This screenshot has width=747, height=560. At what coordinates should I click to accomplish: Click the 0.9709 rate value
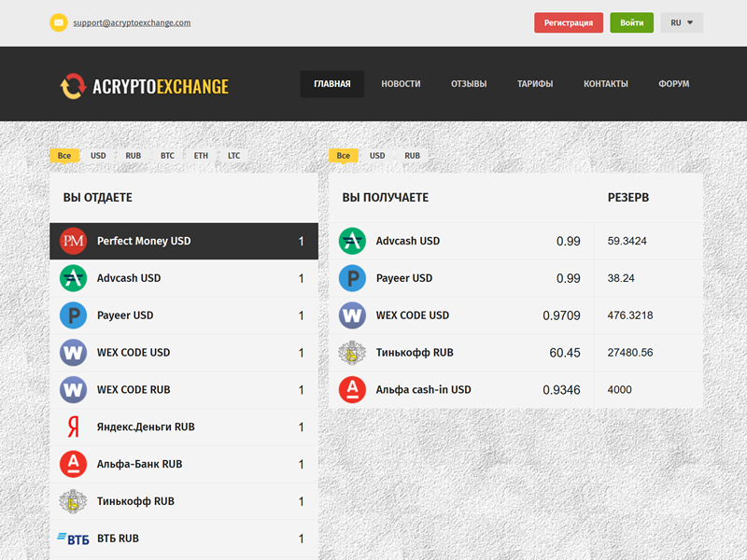(561, 315)
